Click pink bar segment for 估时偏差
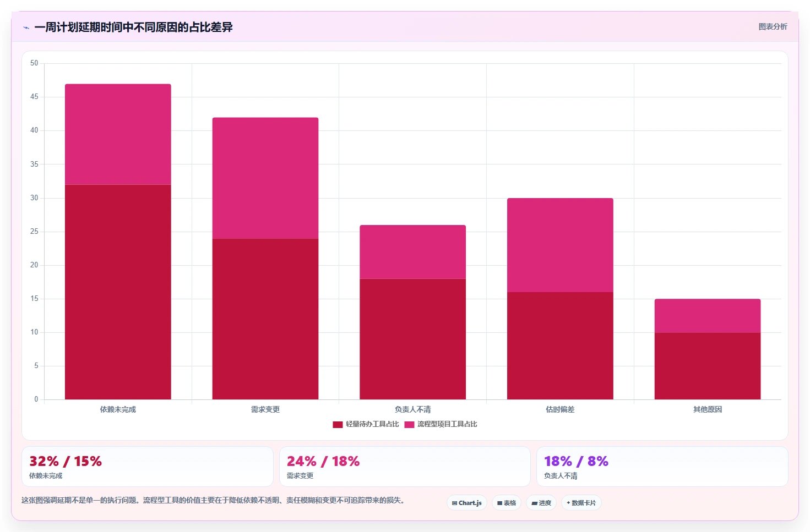Image resolution: width=810 pixels, height=532 pixels. [560, 245]
